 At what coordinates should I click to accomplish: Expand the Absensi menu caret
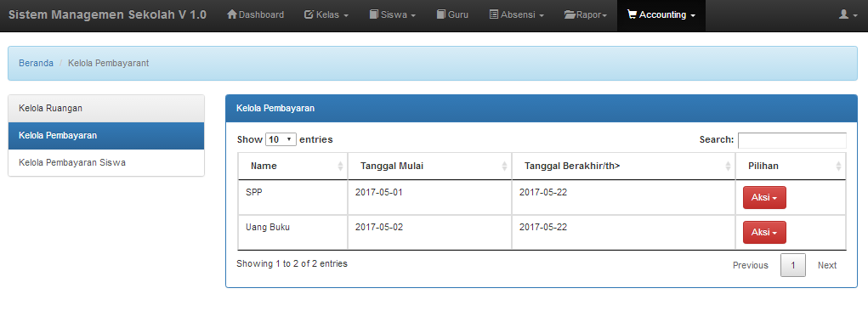[541, 16]
